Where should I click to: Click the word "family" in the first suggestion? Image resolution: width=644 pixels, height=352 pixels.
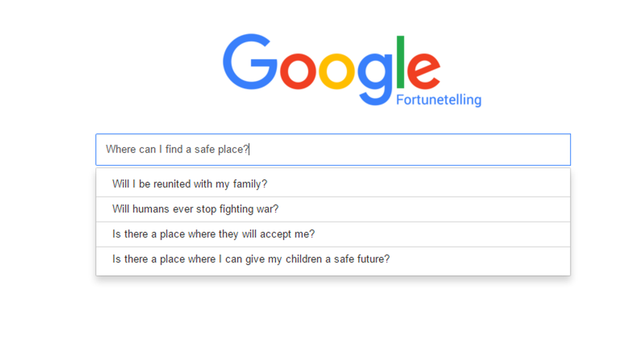point(247,184)
